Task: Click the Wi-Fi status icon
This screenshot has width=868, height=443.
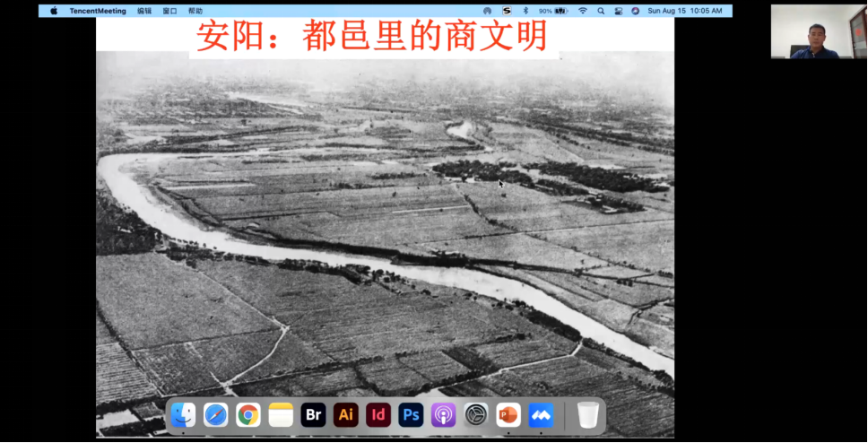Action: (583, 11)
